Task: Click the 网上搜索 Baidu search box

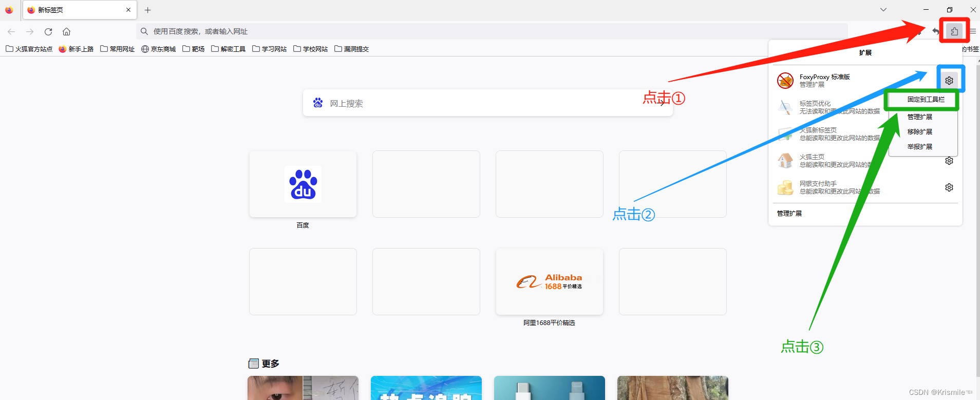Action: (x=488, y=103)
